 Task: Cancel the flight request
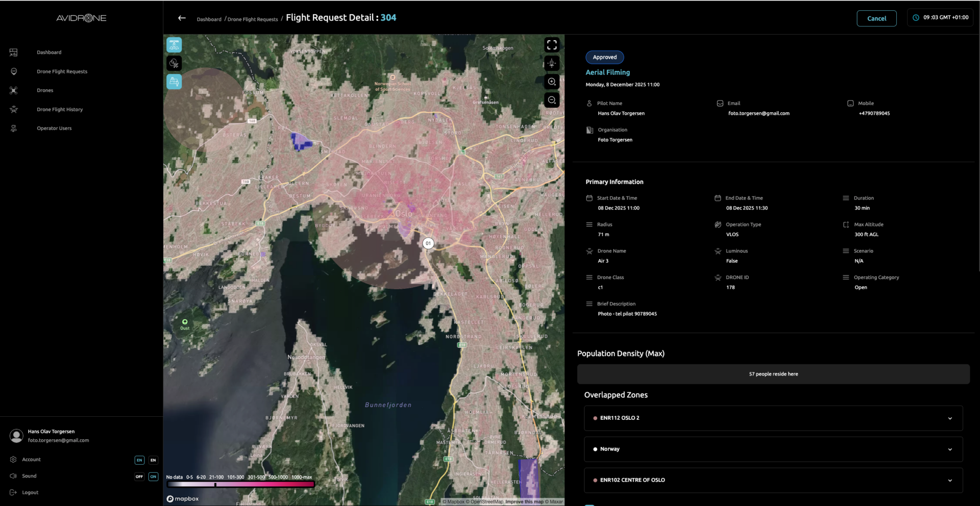876,18
